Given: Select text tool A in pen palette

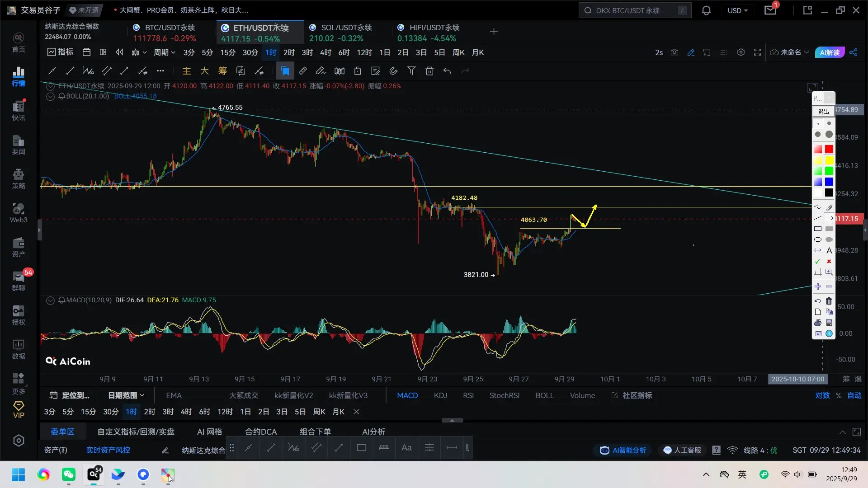Looking at the screenshot, I should point(829,250).
